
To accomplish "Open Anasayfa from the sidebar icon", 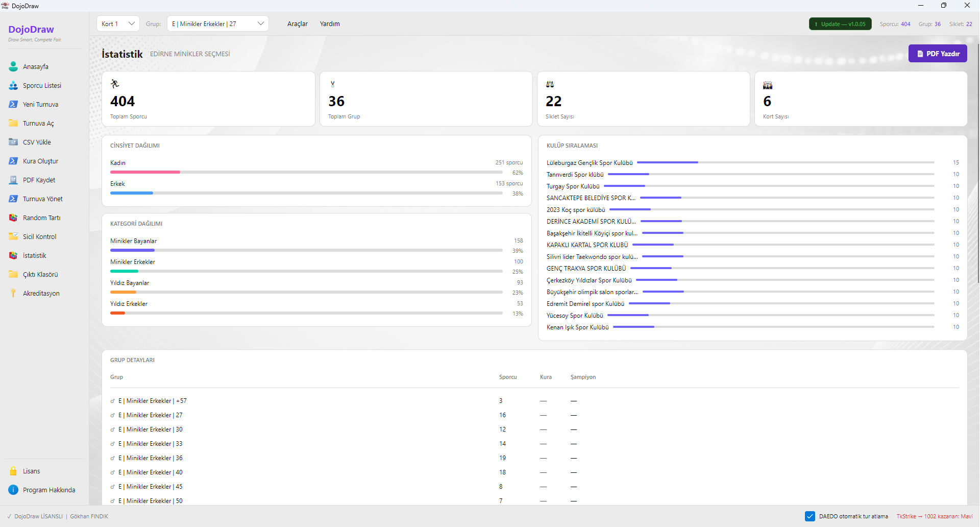I will (13, 66).
